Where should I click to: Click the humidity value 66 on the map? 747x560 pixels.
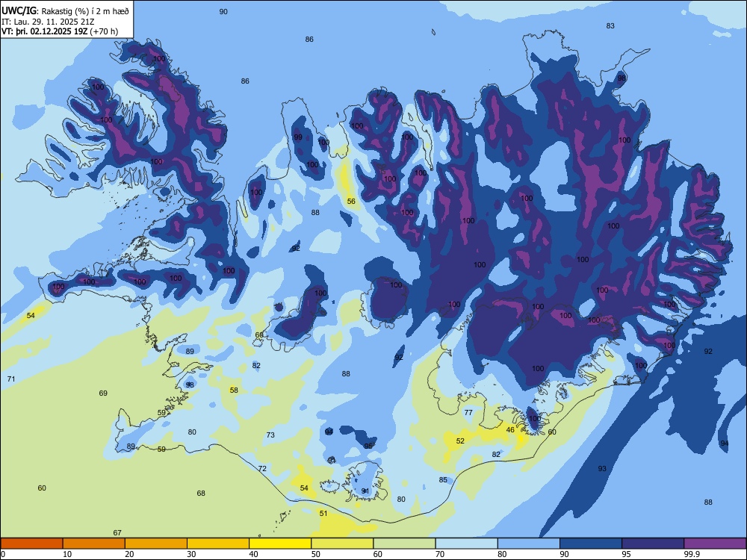[258, 335]
